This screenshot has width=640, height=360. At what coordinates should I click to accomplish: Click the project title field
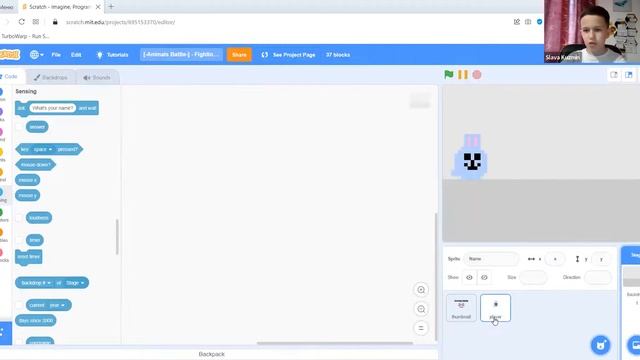tap(181, 54)
